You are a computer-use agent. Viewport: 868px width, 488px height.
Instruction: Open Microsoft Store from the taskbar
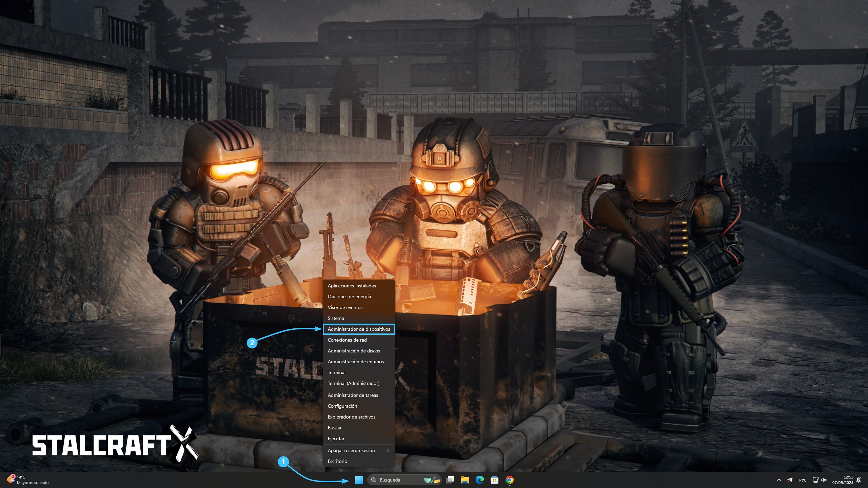[494, 480]
